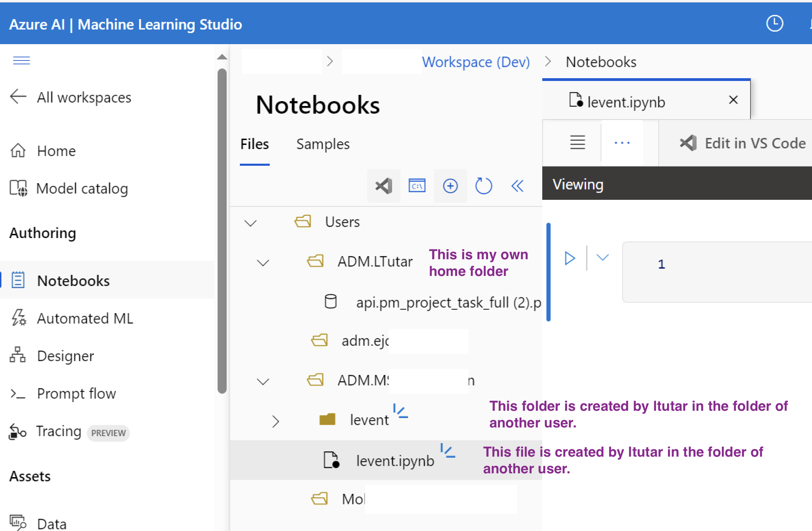
Task: Switch to the Files tab
Action: click(255, 144)
